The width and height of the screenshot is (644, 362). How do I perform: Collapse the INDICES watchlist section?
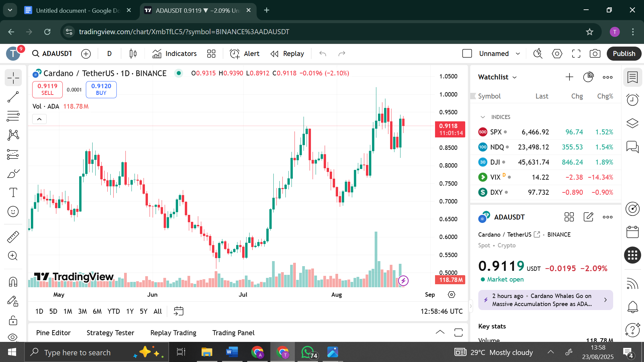point(483,117)
